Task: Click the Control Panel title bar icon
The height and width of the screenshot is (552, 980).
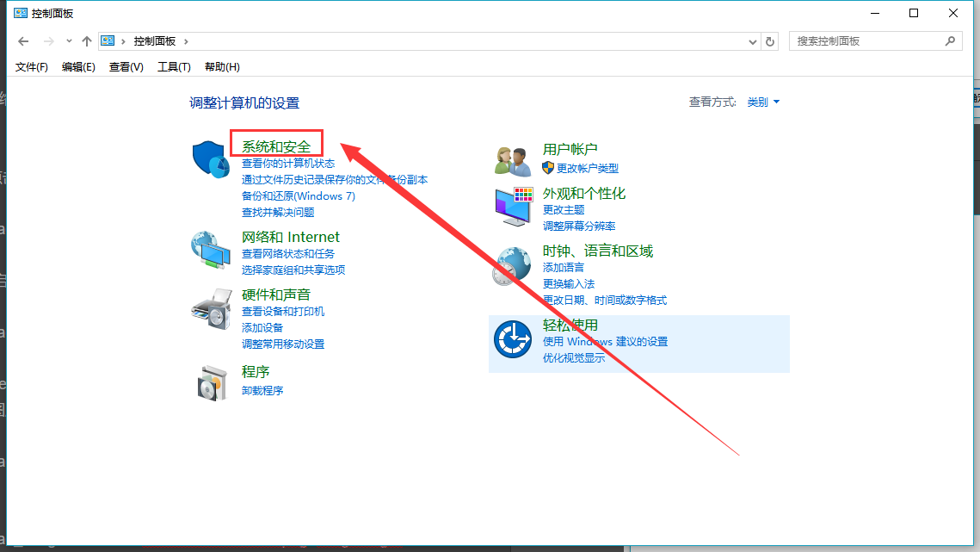Action: pos(21,13)
